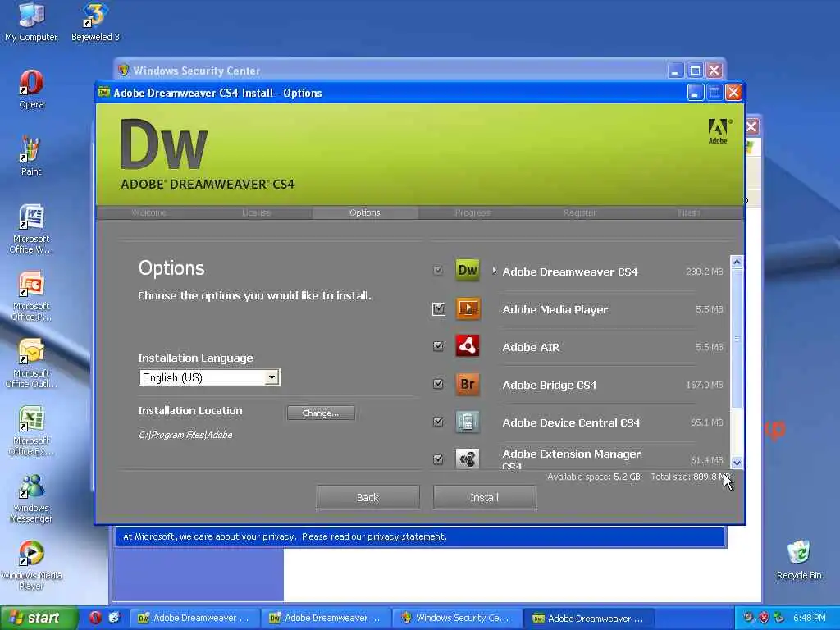Open the Recycle Bin
Image resolution: width=840 pixels, height=630 pixels.
[x=799, y=559]
